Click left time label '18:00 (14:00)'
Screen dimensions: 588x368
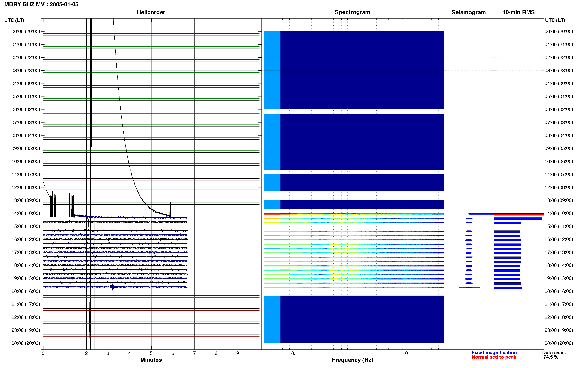coord(26,265)
